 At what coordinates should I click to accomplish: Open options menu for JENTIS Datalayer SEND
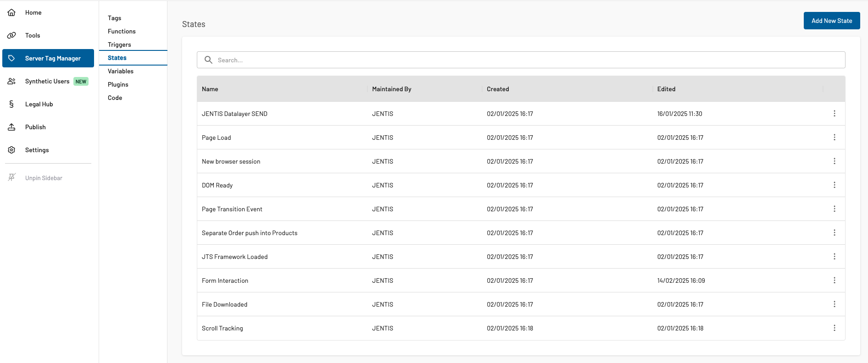click(x=834, y=114)
